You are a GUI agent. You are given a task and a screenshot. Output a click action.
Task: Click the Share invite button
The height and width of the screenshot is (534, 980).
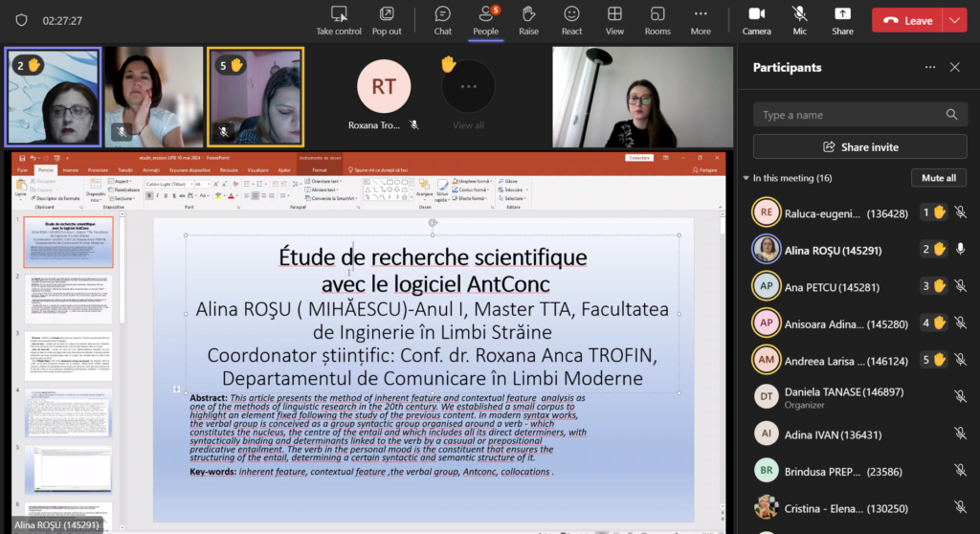859,147
